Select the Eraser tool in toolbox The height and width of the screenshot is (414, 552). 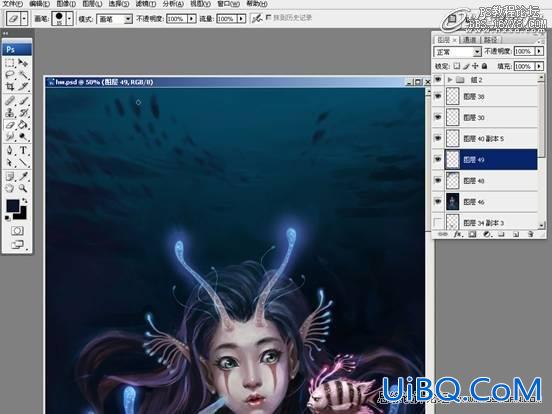(x=10, y=125)
